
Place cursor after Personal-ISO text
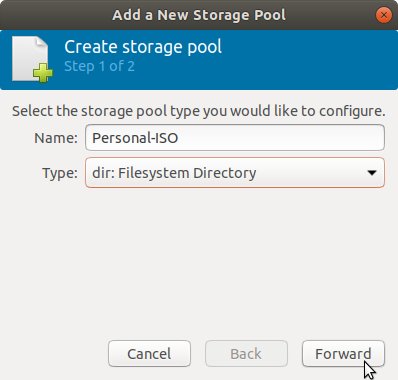pos(179,138)
